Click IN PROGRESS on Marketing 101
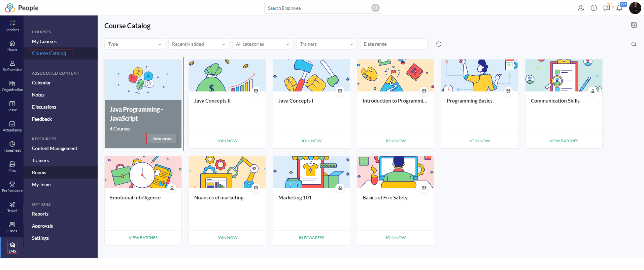This screenshot has width=644, height=270. click(311, 238)
